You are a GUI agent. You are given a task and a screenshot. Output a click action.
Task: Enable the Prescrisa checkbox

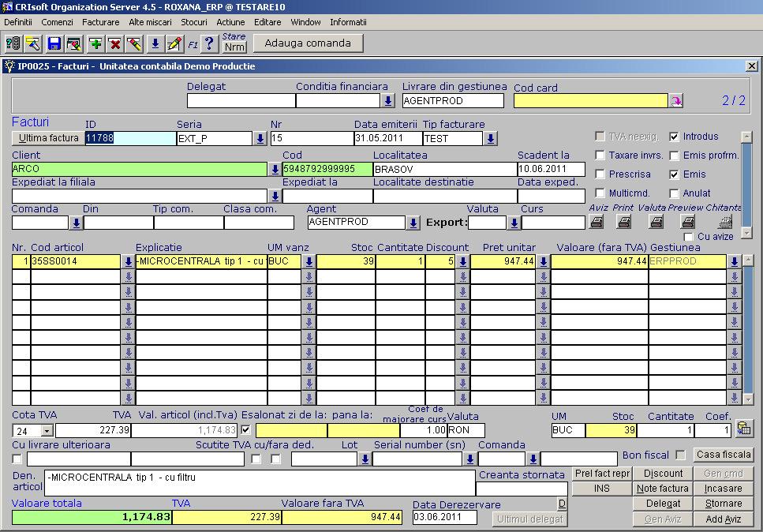[600, 174]
